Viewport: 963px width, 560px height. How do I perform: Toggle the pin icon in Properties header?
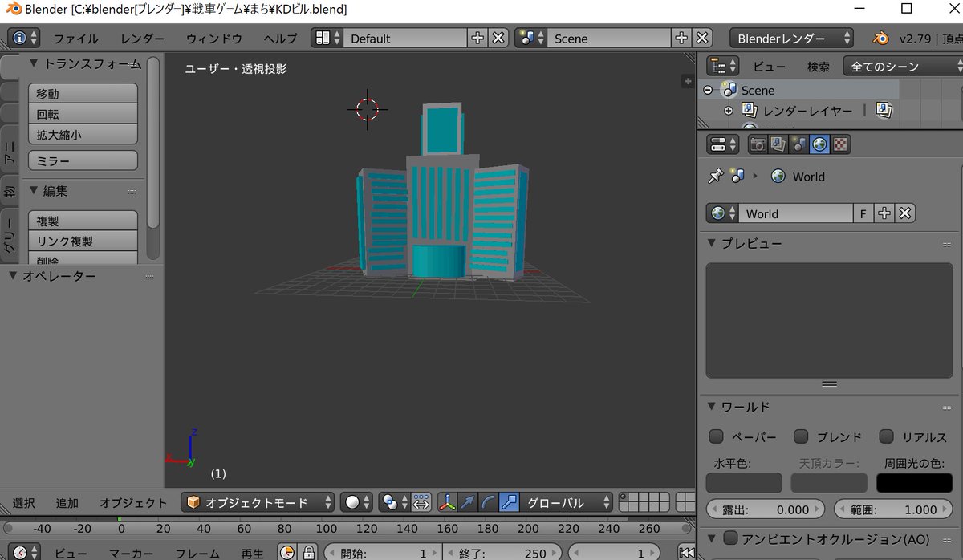point(716,176)
